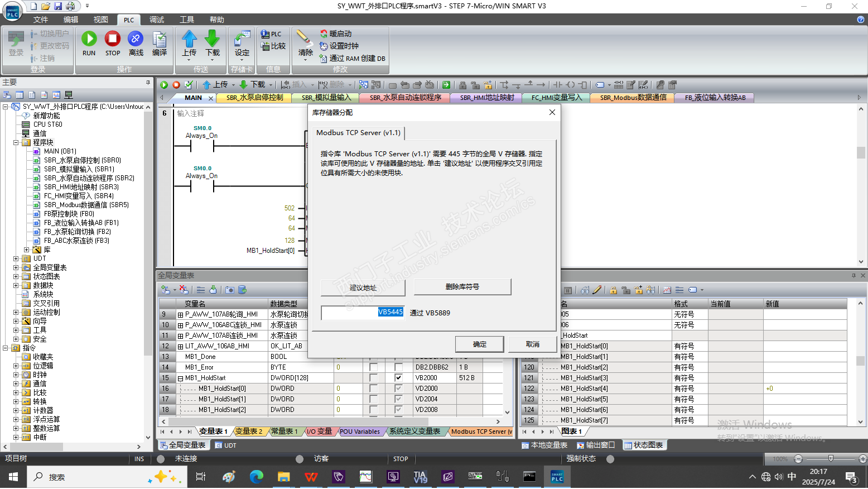
Task: Click the 删除库符号 button in dialog
Action: tap(462, 287)
